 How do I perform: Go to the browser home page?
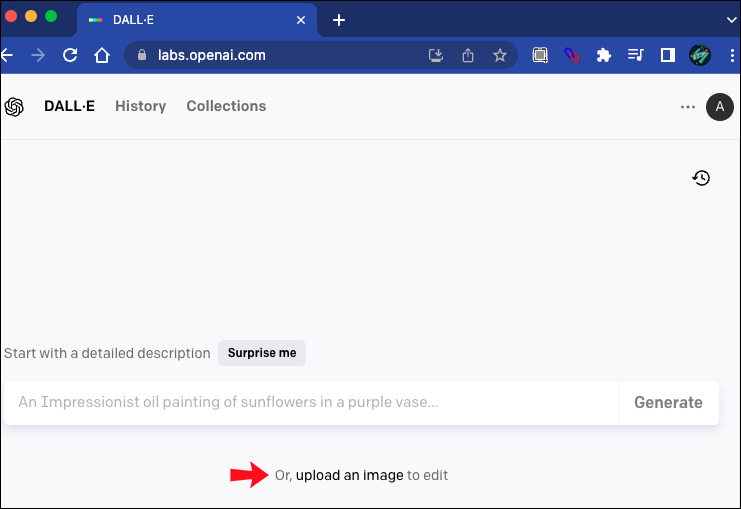101,56
